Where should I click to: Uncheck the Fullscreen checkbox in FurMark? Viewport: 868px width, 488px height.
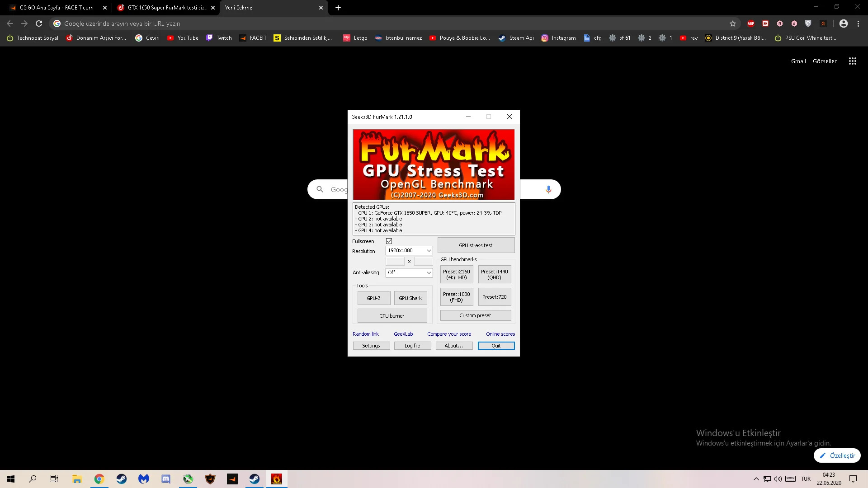pos(389,241)
